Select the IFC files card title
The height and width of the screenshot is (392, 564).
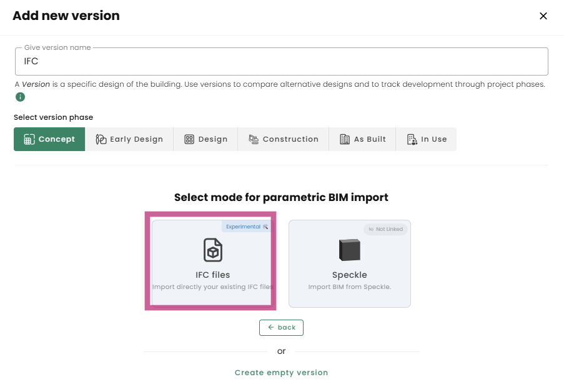213,275
